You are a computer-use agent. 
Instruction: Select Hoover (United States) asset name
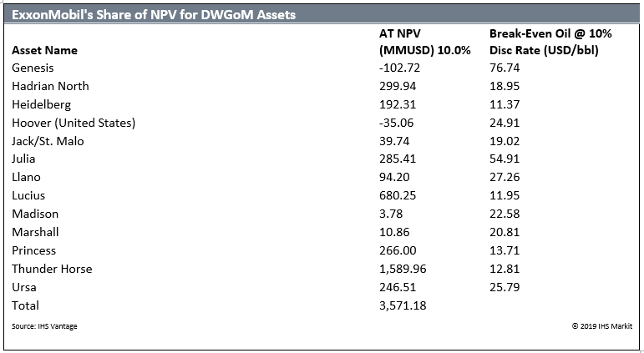74,123
